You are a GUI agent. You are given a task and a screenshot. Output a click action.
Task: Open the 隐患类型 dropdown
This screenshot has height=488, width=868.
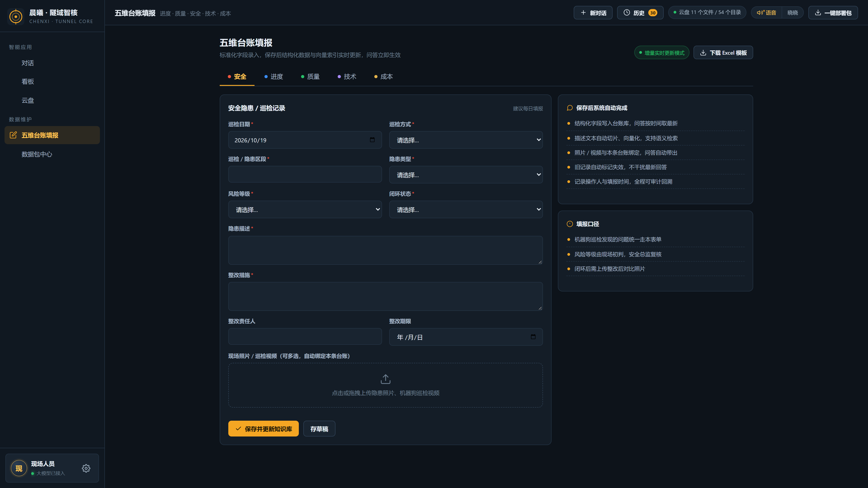coord(466,174)
